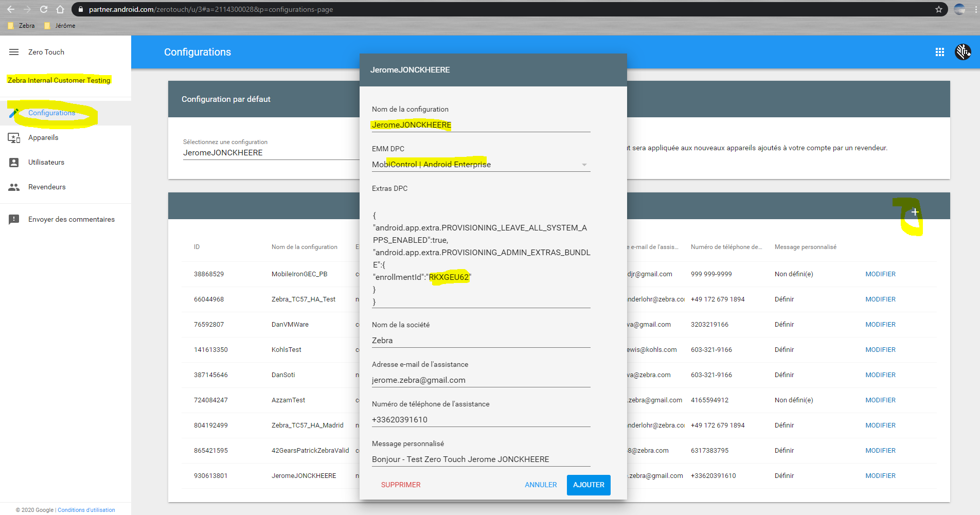The width and height of the screenshot is (980, 515).
Task: Open the Google apps grid
Action: pos(940,52)
